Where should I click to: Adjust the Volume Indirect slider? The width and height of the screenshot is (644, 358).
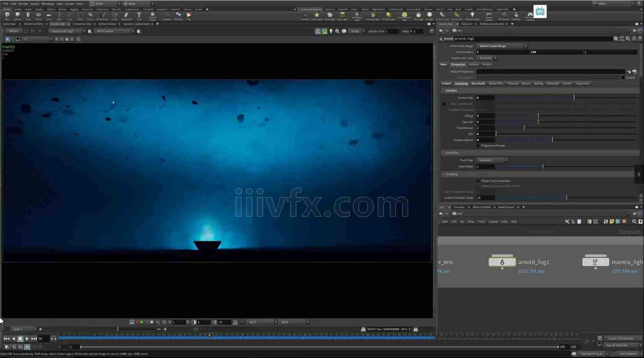(567, 140)
